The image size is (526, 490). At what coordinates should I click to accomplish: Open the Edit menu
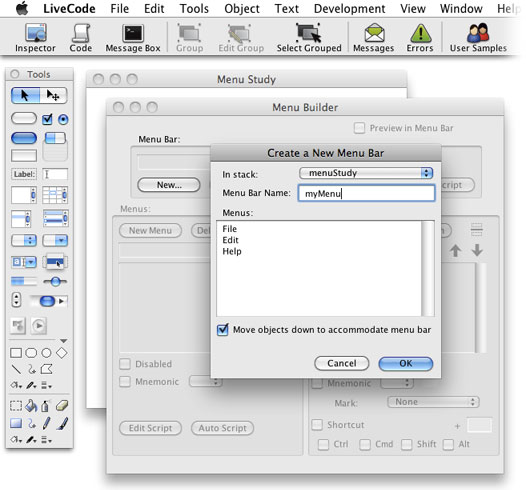point(154,8)
